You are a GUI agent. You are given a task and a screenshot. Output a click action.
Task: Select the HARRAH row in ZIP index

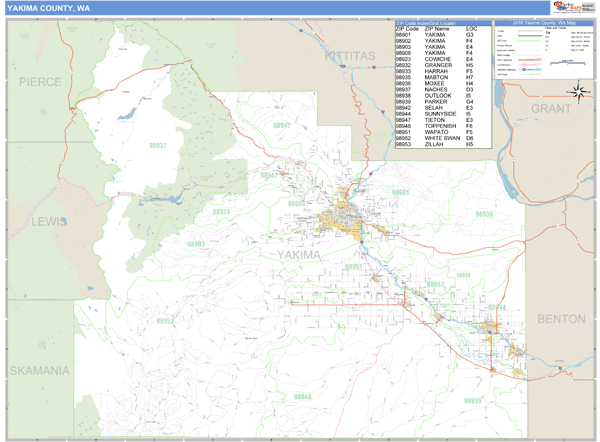pyautogui.click(x=435, y=72)
